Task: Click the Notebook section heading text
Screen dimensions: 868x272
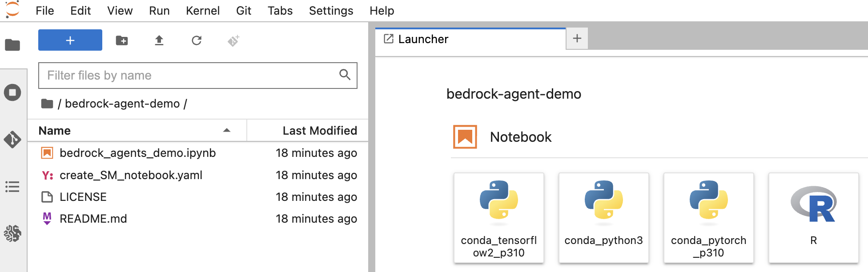Action: pos(521,137)
